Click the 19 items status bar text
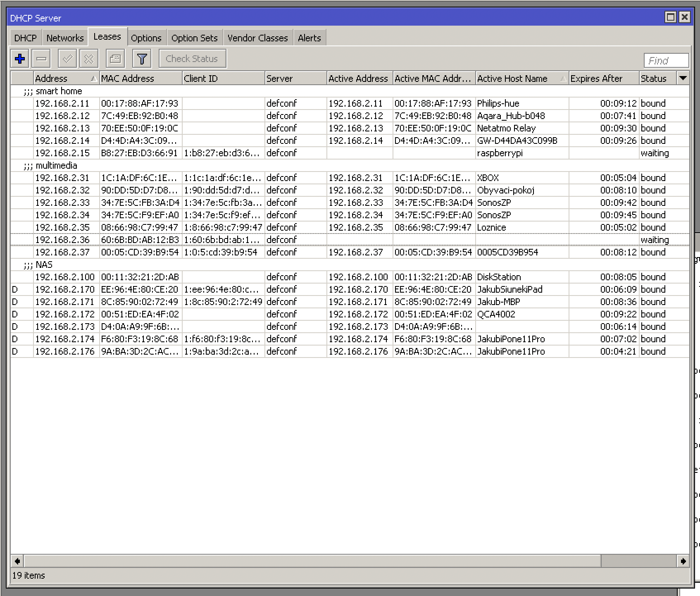 pos(29,575)
